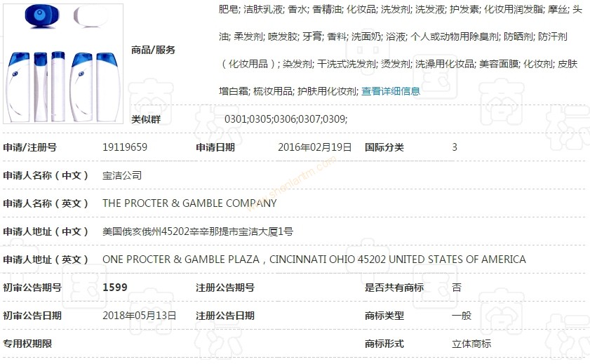Click the 申请人地址（中文） label
The width and height of the screenshot is (590, 364).
click(46, 231)
